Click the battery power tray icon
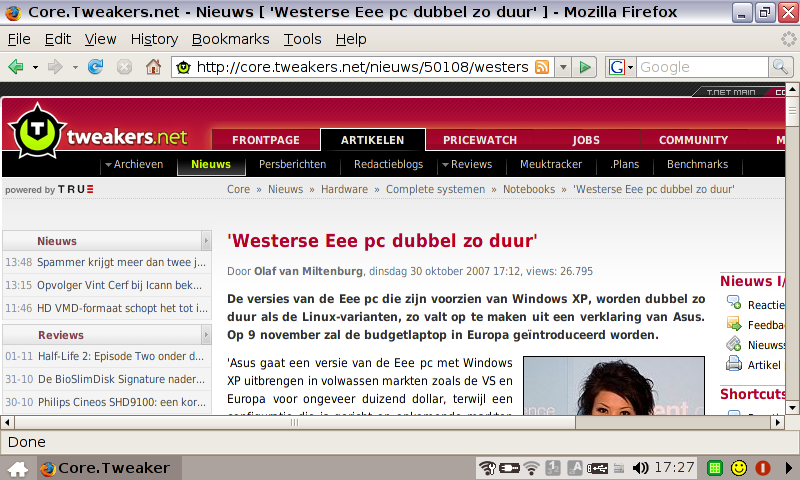Image resolution: width=800 pixels, height=480 pixels. (509, 468)
